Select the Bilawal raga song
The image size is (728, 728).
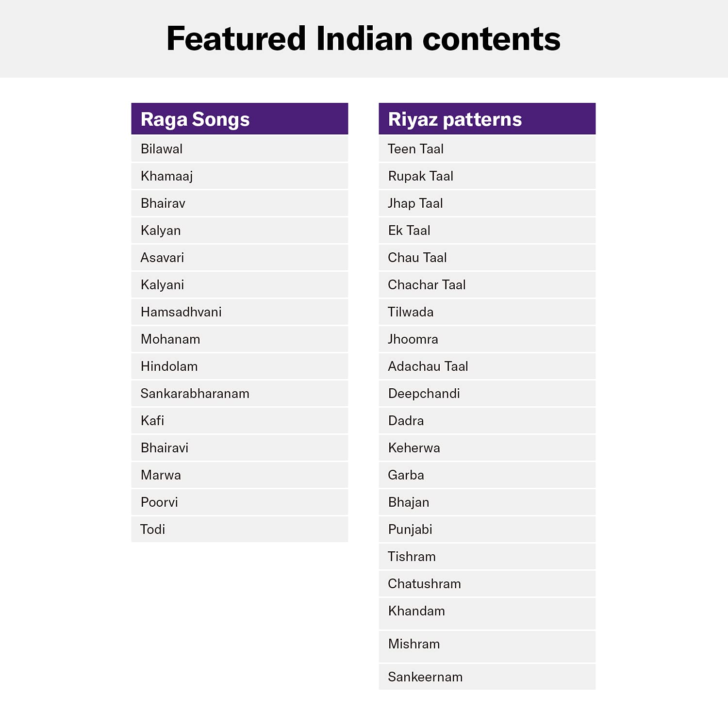click(162, 149)
